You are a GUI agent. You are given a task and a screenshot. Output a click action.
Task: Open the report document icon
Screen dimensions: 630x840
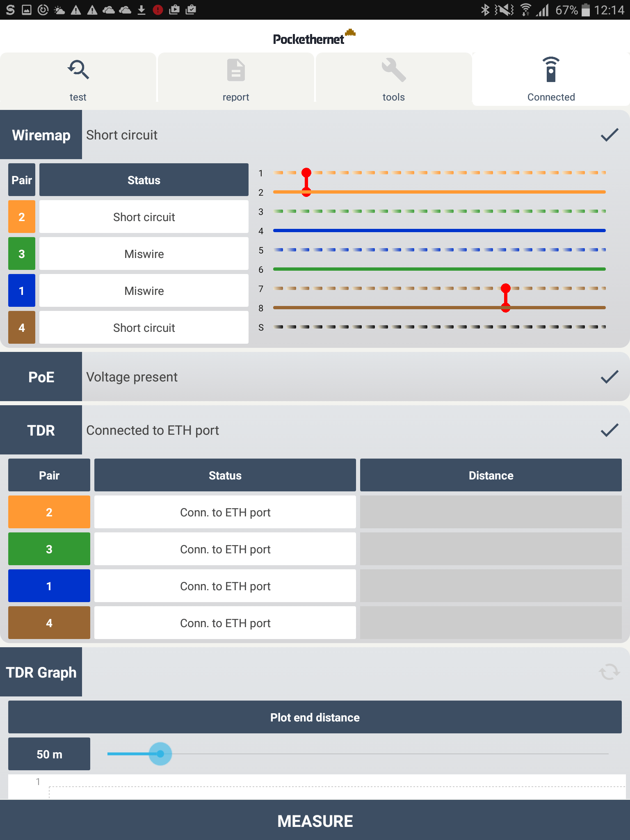[x=236, y=70]
